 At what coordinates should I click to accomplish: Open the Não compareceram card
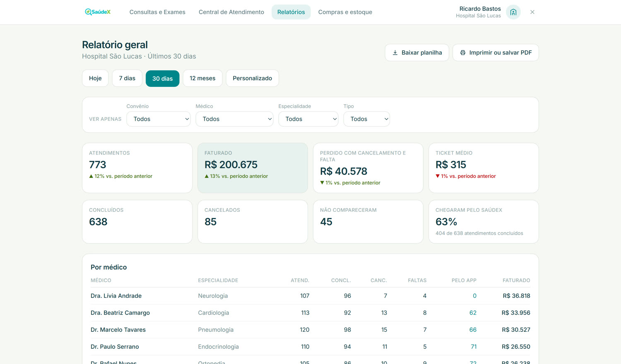tap(368, 222)
